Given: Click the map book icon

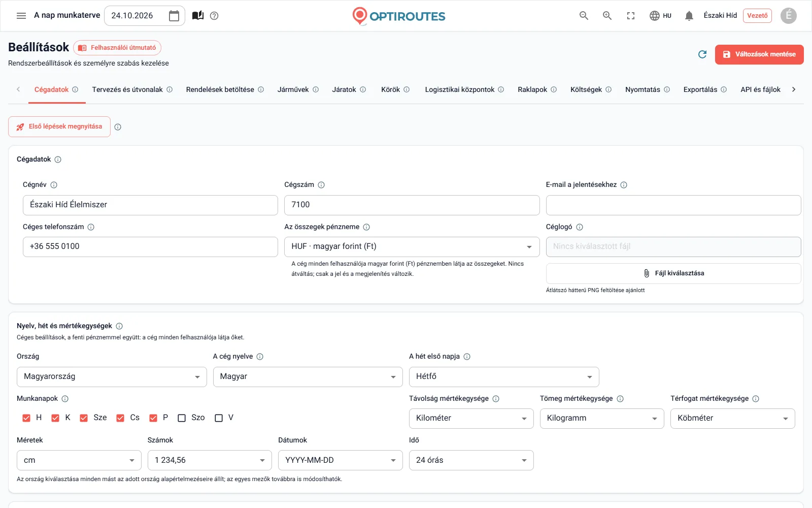Looking at the screenshot, I should (198, 16).
